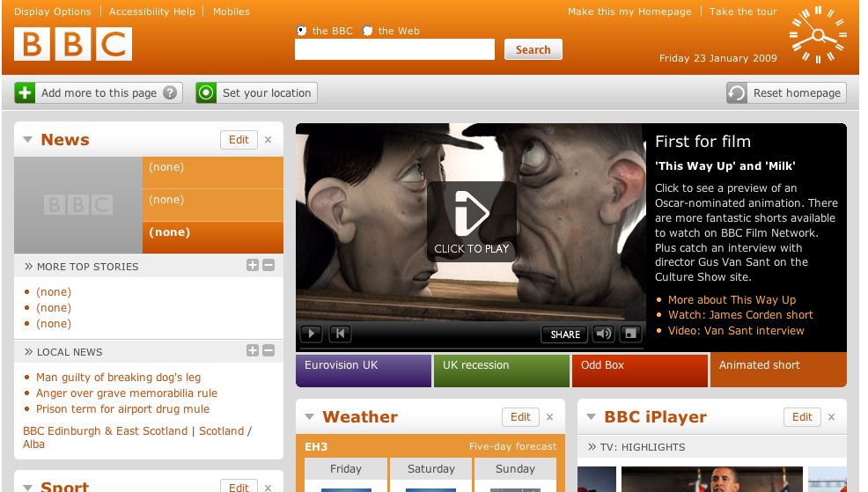Select the bold third (none) news headline

(213, 238)
